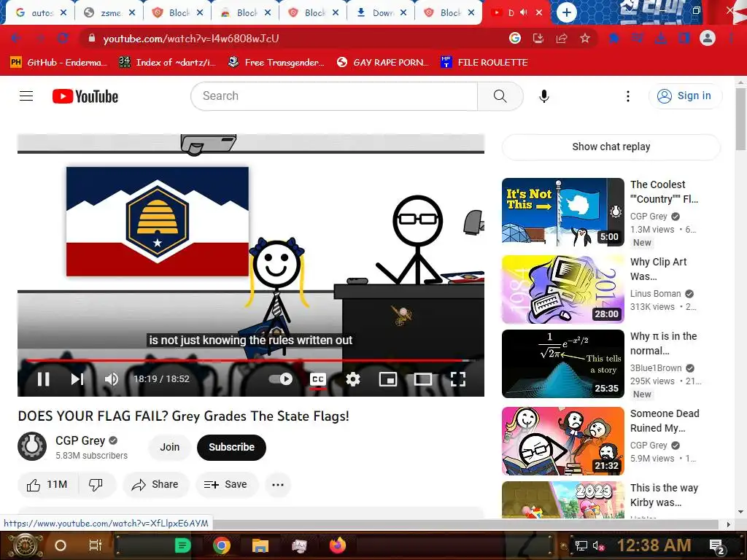Open the CGP Grey channel name link

pyautogui.click(x=80, y=440)
